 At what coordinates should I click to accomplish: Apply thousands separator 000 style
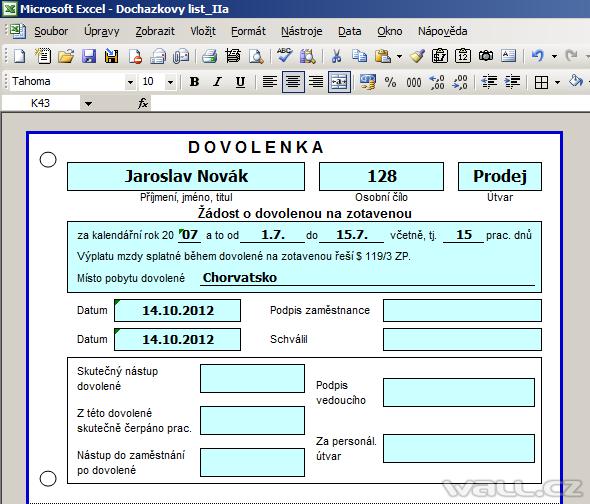[x=414, y=82]
